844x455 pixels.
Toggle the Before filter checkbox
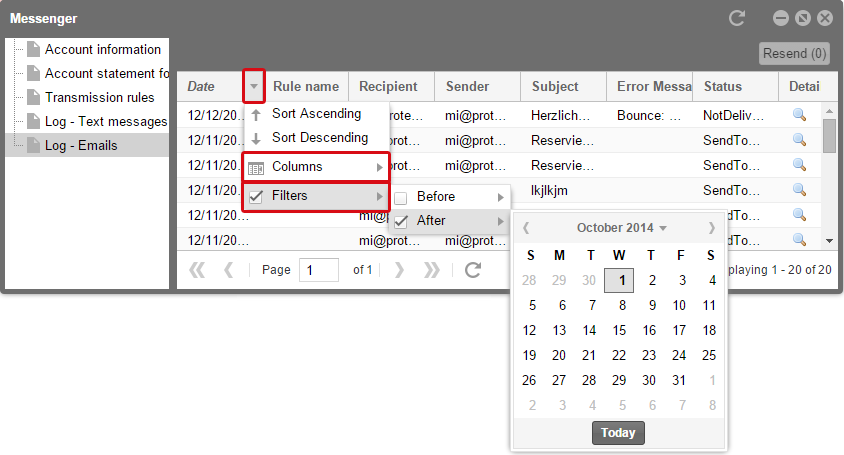coord(400,198)
